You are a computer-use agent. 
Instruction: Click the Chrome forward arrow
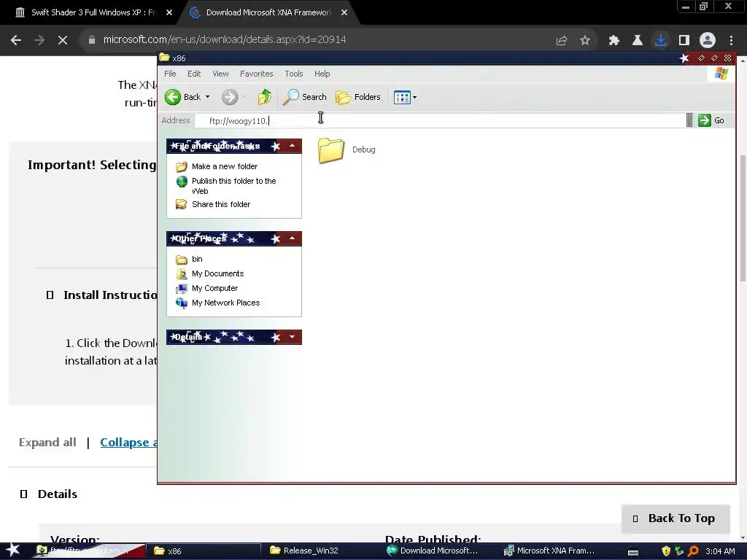point(39,40)
